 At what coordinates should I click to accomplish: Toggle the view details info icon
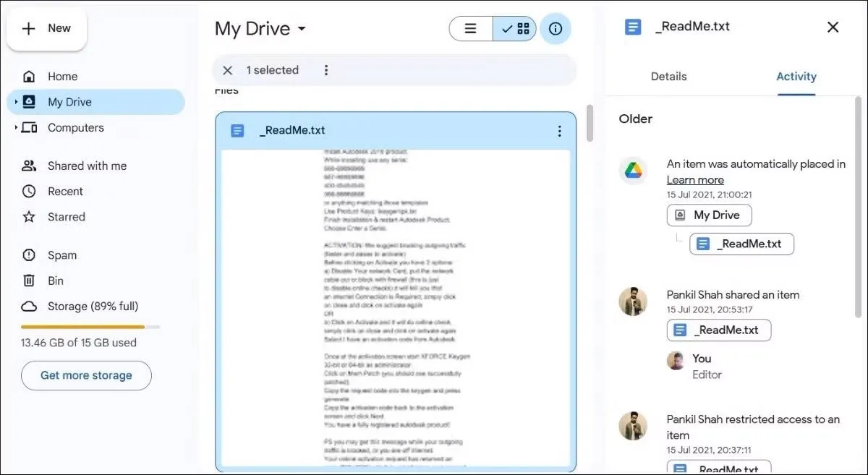tap(556, 29)
